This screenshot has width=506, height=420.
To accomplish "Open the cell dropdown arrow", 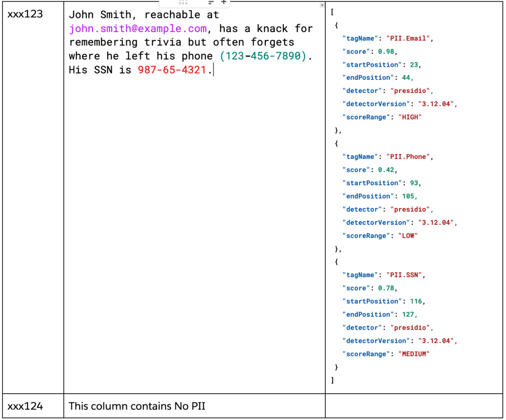I will click(x=322, y=5).
